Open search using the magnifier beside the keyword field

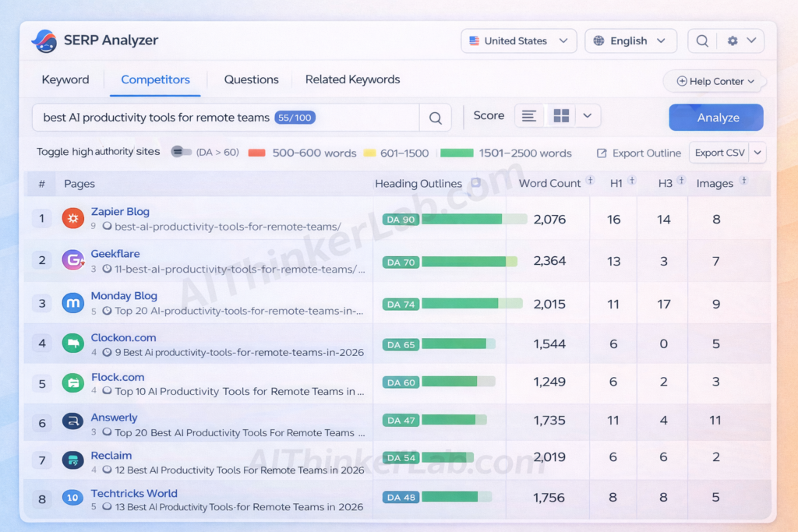[436, 117]
